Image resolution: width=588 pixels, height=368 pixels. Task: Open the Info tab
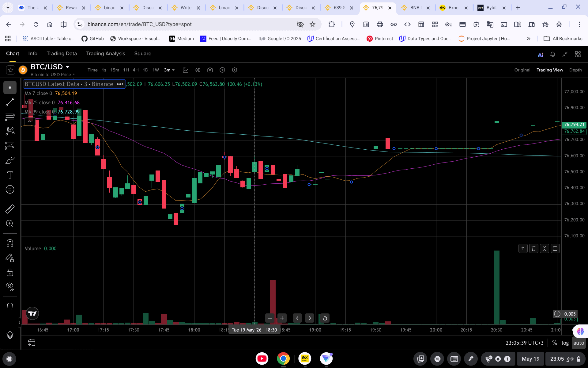(33, 53)
